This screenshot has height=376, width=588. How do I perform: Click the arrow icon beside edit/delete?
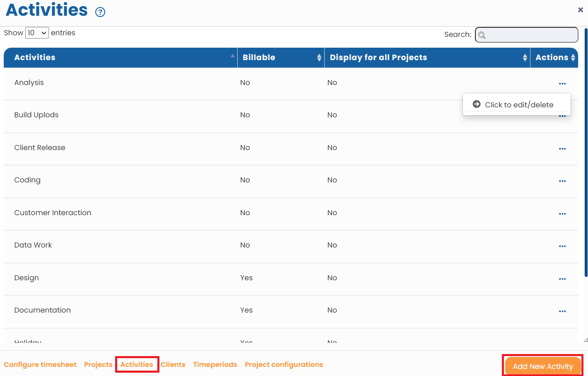(x=477, y=104)
